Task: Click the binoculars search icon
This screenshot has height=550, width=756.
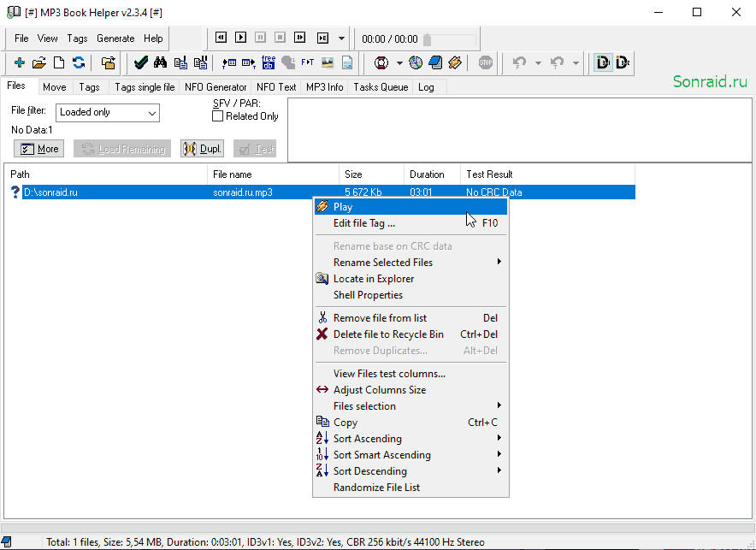Action: pos(160,62)
